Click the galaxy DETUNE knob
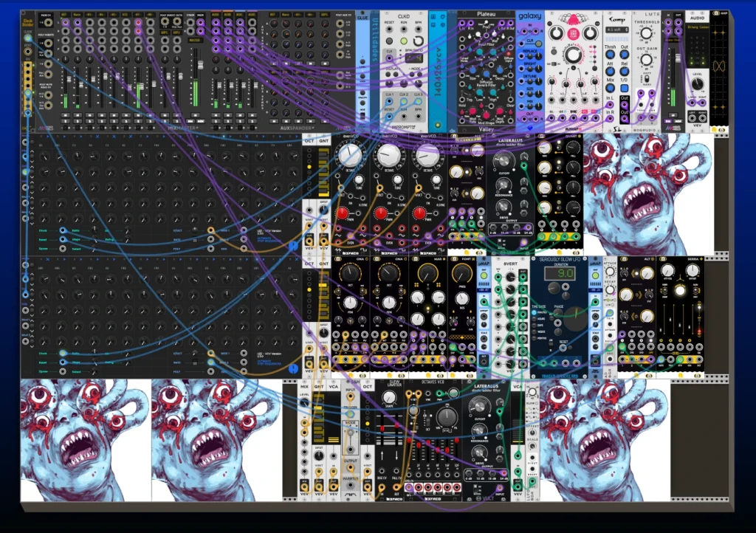The height and width of the screenshot is (533, 756). coord(538,81)
